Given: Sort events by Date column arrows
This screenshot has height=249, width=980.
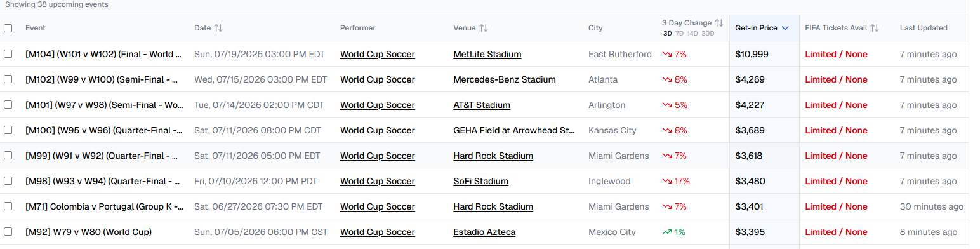Looking at the screenshot, I should [x=218, y=28].
